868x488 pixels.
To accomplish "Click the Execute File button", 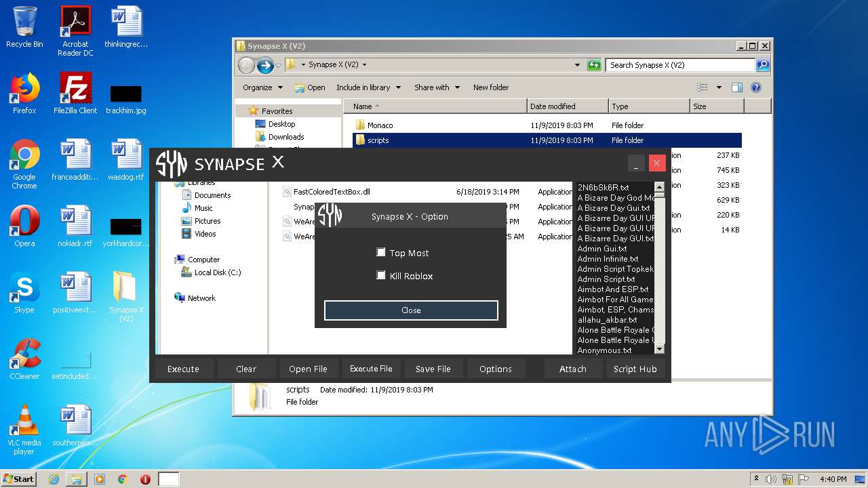I will pyautogui.click(x=371, y=369).
